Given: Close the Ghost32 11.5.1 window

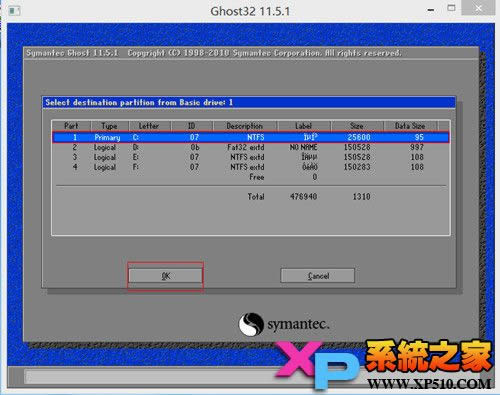Looking at the screenshot, I should click(478, 8).
